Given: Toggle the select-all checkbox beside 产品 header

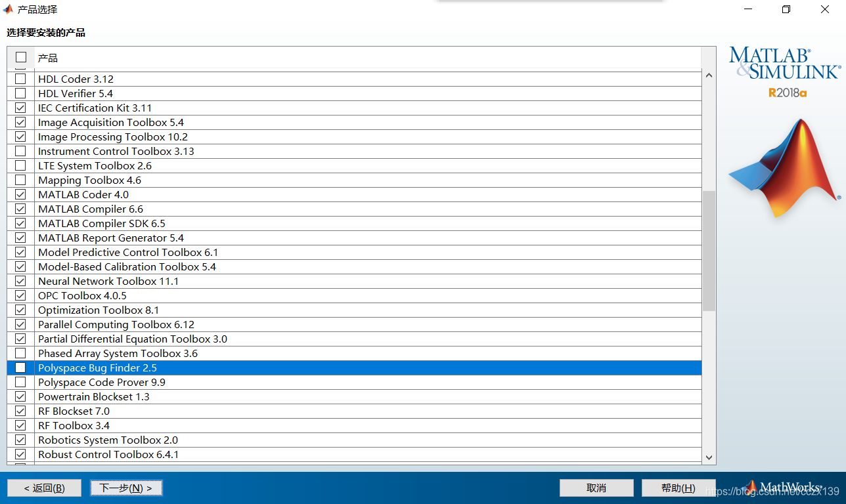Looking at the screenshot, I should tap(21, 58).
